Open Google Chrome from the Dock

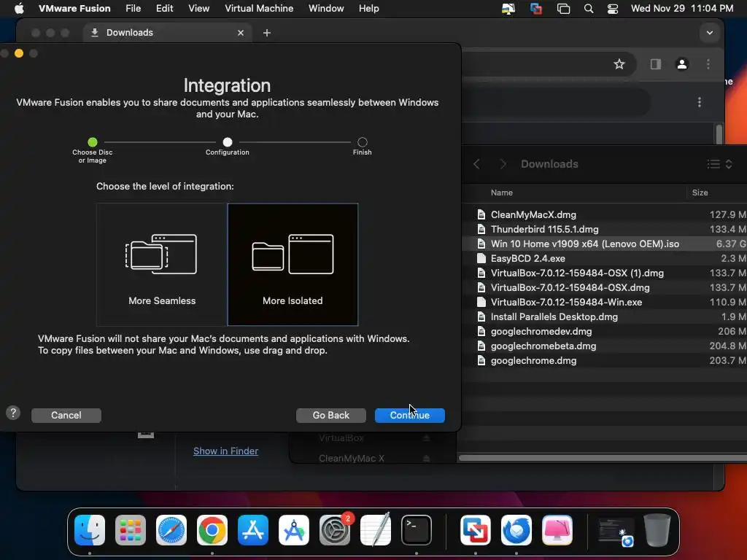pyautogui.click(x=212, y=530)
